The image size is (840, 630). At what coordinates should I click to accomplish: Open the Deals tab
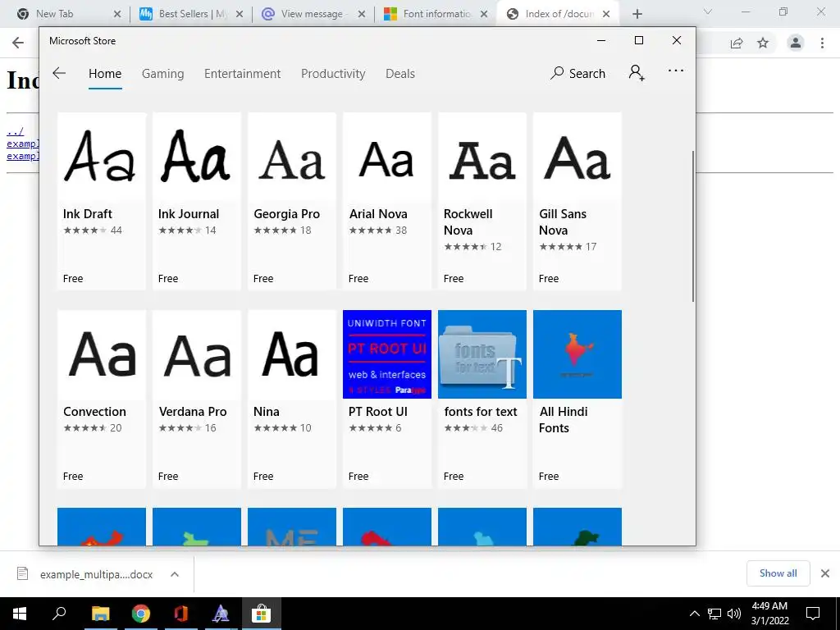[400, 73]
